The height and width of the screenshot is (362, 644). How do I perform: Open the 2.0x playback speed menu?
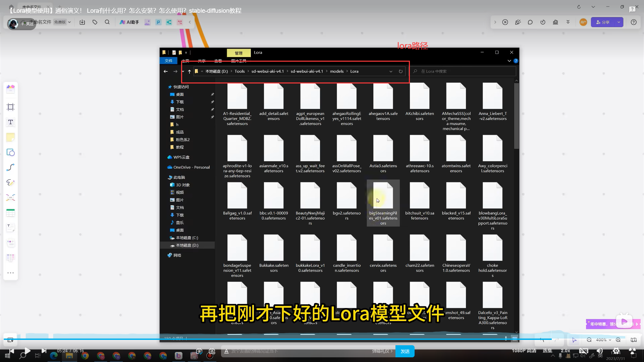pyautogui.click(x=566, y=351)
